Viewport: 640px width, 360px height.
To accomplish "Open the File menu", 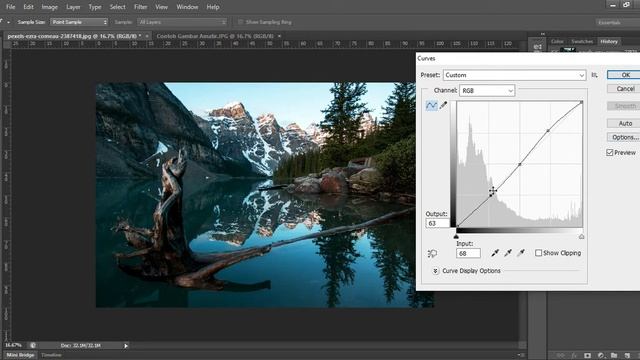I will pyautogui.click(x=11, y=7).
